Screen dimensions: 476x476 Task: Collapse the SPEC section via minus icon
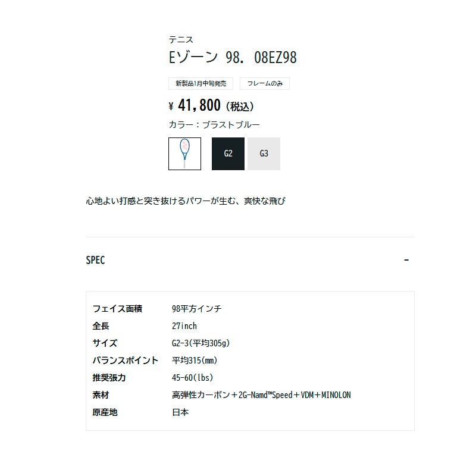406,260
